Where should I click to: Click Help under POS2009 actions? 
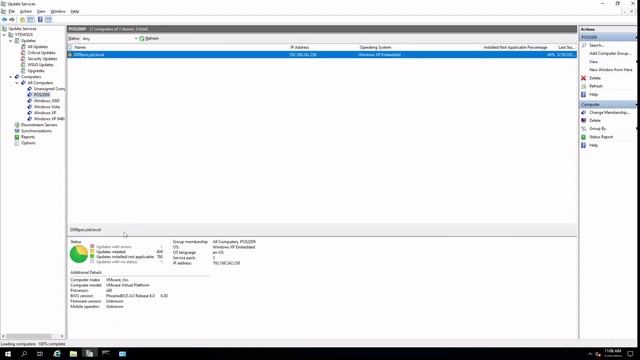(x=593, y=94)
